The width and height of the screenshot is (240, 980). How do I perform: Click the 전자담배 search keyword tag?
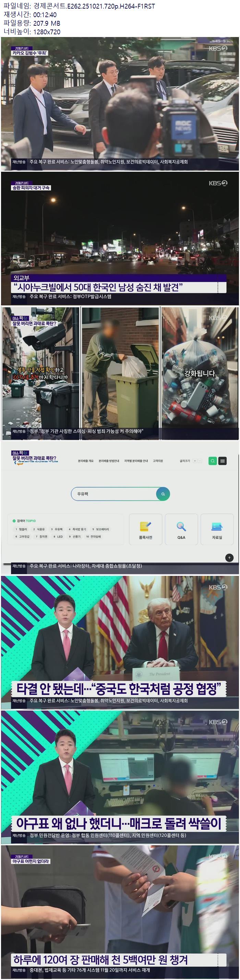[x=94, y=536]
